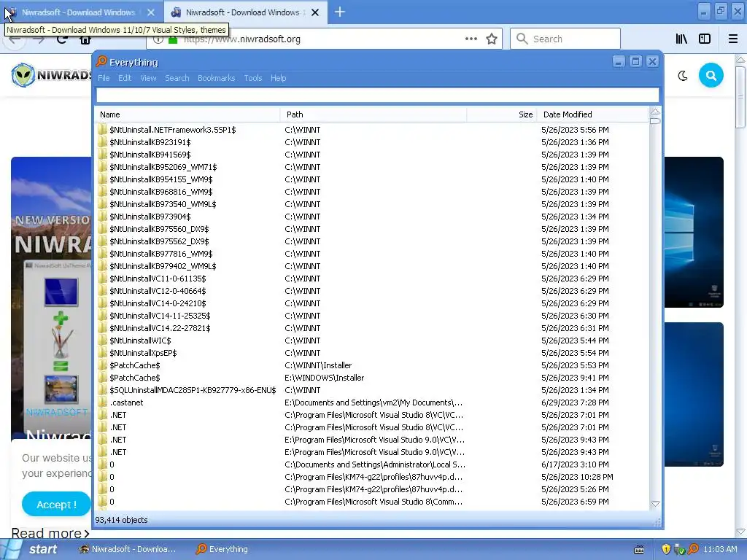
Task: Select folder icon of $NtUninstallKB923191$
Action: pyautogui.click(x=102, y=142)
